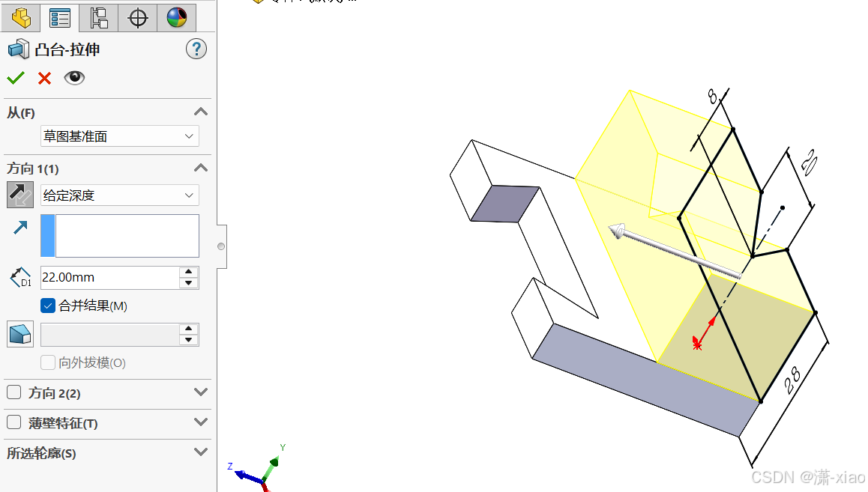
Task: Enable the 方向 2(2) checkbox
Action: pyautogui.click(x=13, y=392)
